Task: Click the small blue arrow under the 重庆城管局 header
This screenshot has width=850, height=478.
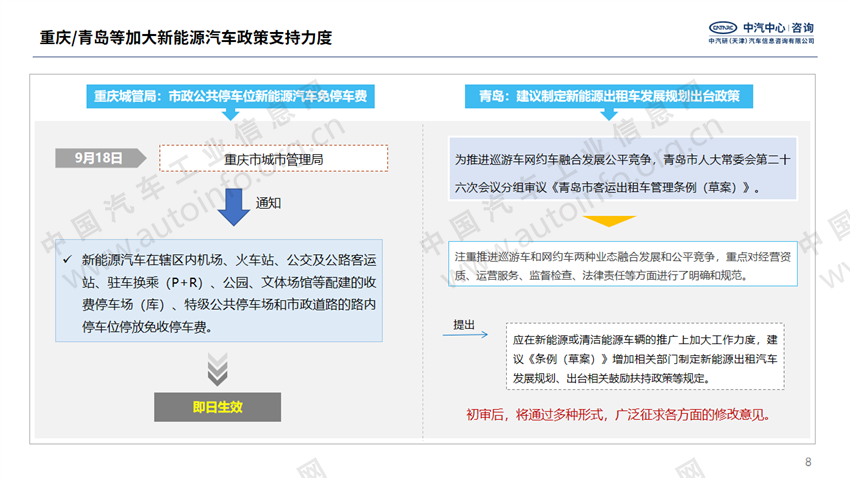Action: tap(230, 114)
